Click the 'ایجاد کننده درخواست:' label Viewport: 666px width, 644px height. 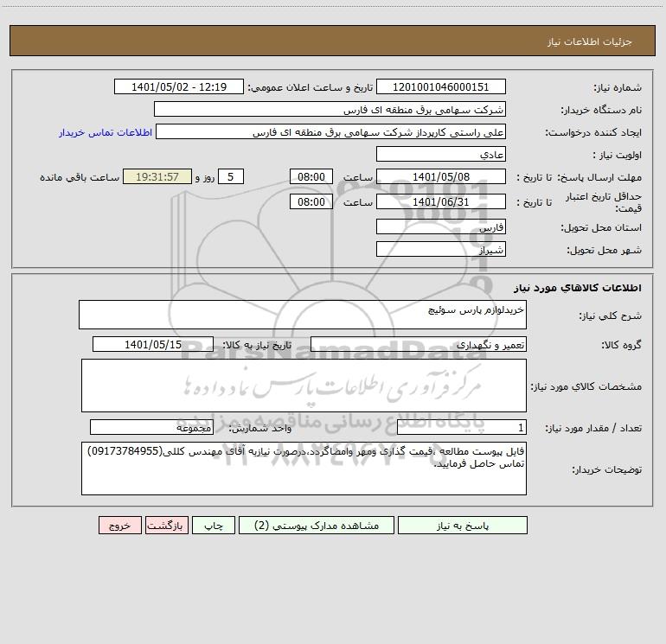pos(593,133)
